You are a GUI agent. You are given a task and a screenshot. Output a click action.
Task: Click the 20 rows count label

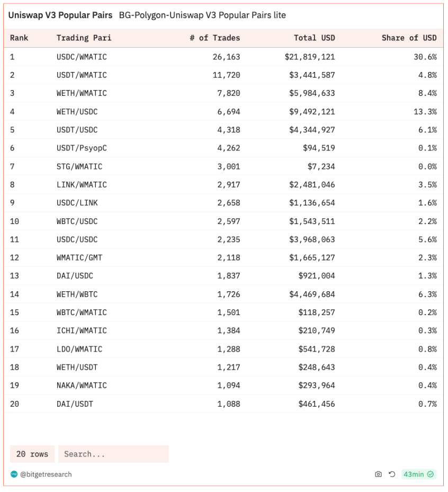coord(32,454)
